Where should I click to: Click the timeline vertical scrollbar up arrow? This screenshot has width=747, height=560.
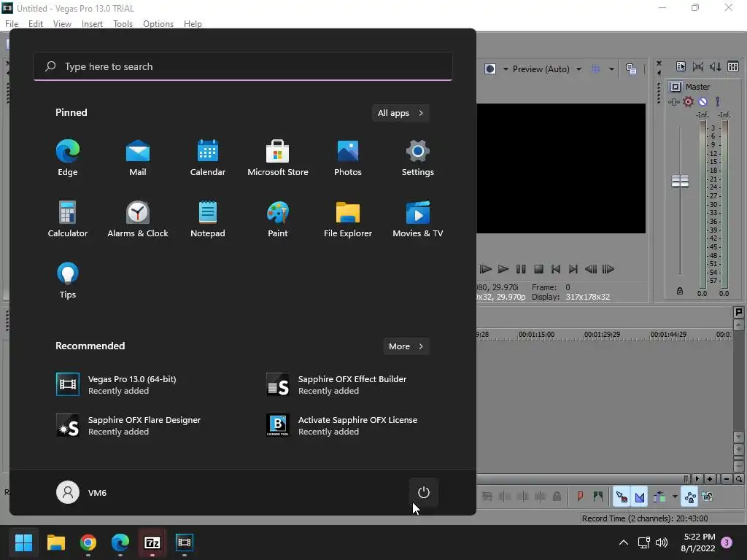click(738, 326)
